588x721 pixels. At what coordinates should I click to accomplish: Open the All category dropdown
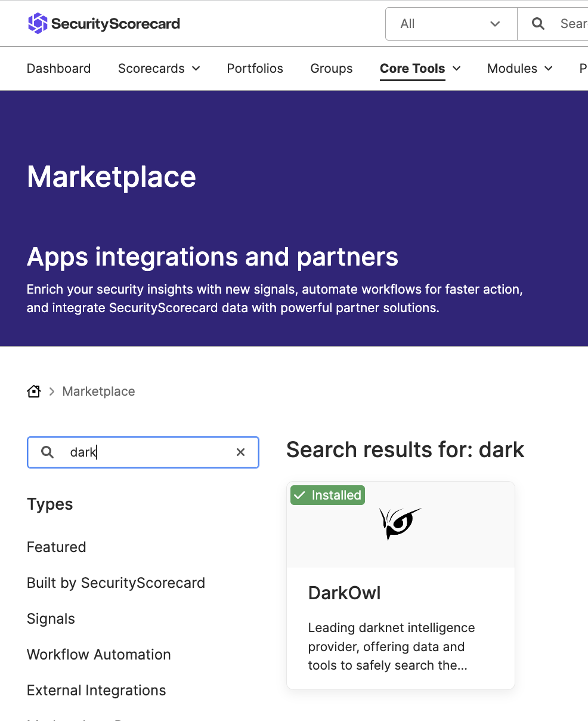[x=451, y=24]
